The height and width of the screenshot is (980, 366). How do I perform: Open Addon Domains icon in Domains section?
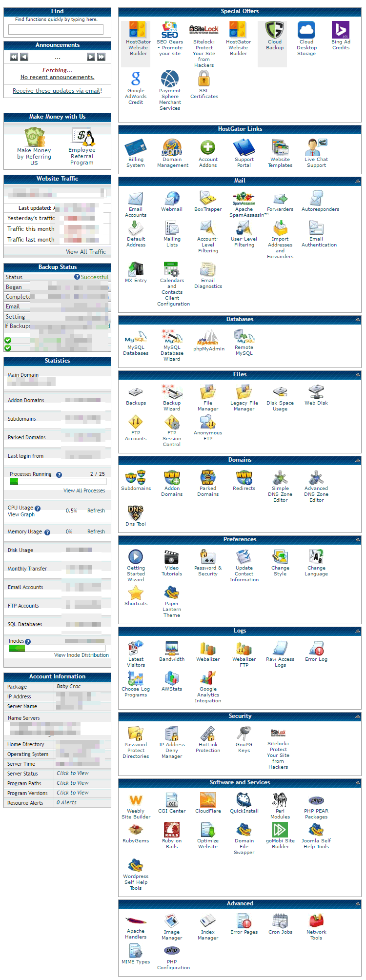172,483
